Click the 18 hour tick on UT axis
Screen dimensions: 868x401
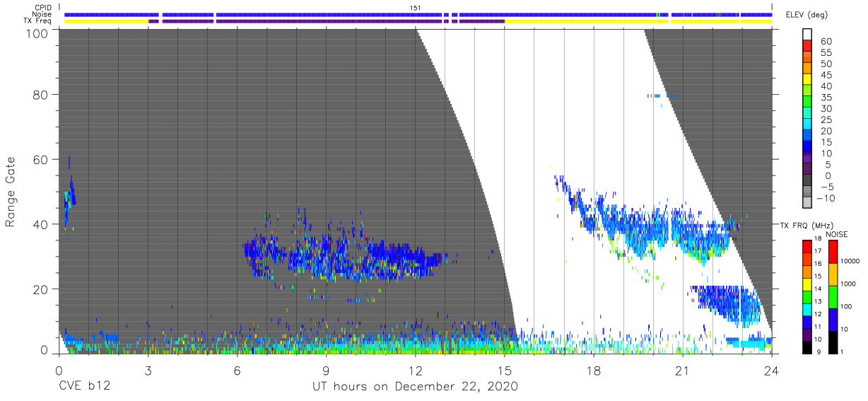point(594,371)
